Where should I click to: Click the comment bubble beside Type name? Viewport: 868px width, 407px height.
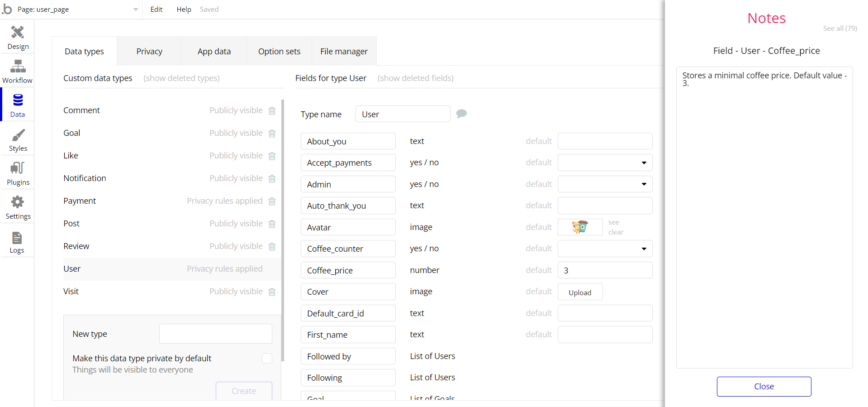(461, 114)
